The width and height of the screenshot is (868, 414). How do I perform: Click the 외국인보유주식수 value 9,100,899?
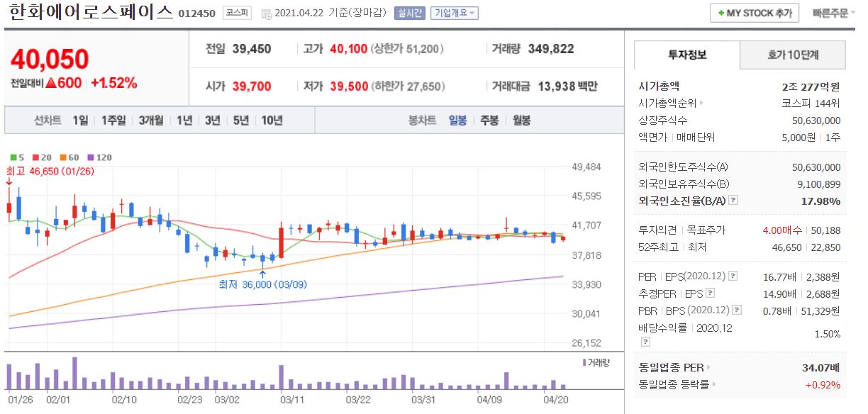click(819, 184)
